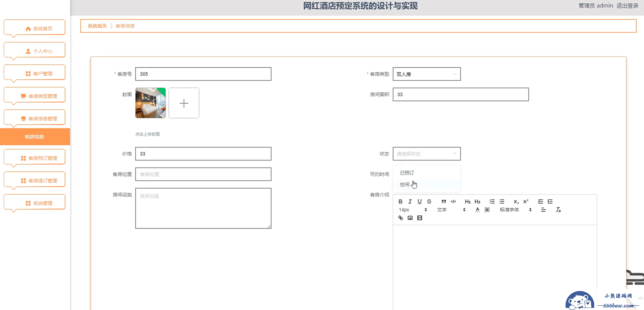Viewport: 644px width, 310px height.
Task: Toggle italic formatting in the editor
Action: pos(410,201)
